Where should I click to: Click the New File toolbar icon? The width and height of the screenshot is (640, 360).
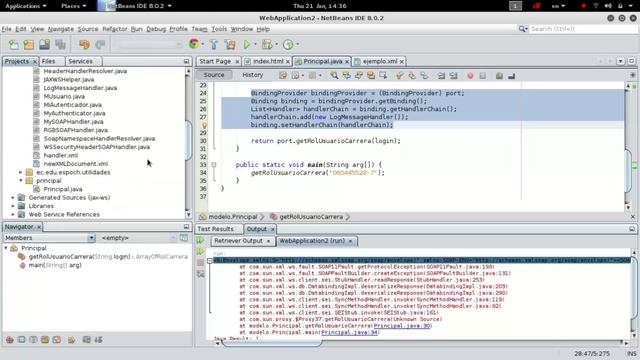13,44
